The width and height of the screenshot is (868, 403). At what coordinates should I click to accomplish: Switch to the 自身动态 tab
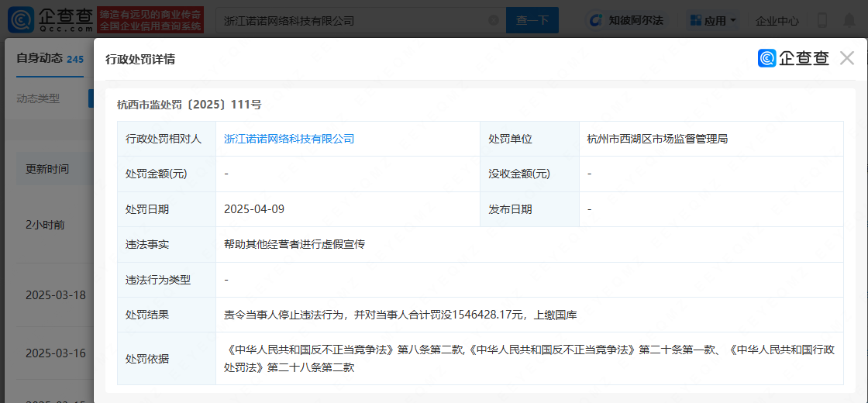pyautogui.click(x=40, y=59)
